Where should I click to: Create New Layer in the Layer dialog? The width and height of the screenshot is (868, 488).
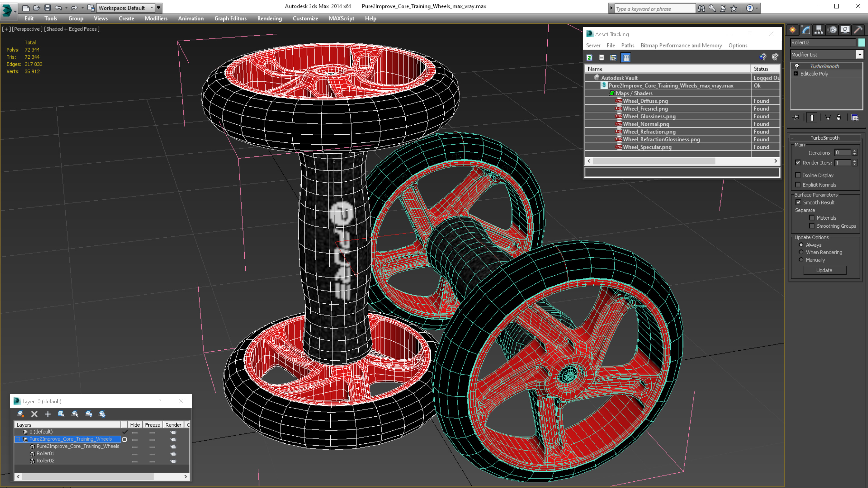20,414
